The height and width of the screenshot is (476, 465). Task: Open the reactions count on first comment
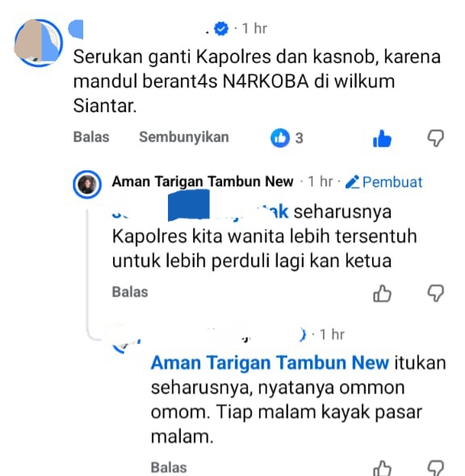287,138
